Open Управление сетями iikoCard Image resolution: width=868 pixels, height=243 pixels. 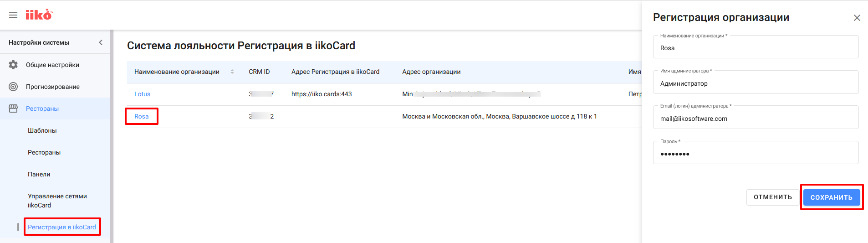point(57,201)
